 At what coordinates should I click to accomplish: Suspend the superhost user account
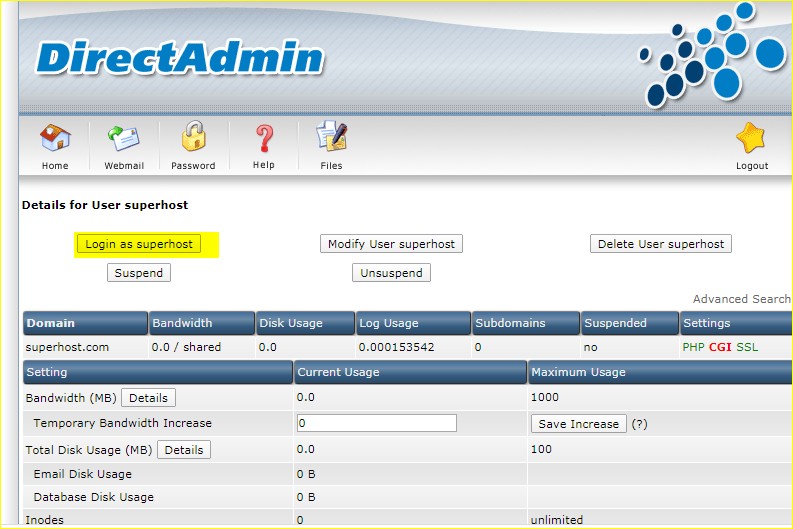(x=139, y=273)
